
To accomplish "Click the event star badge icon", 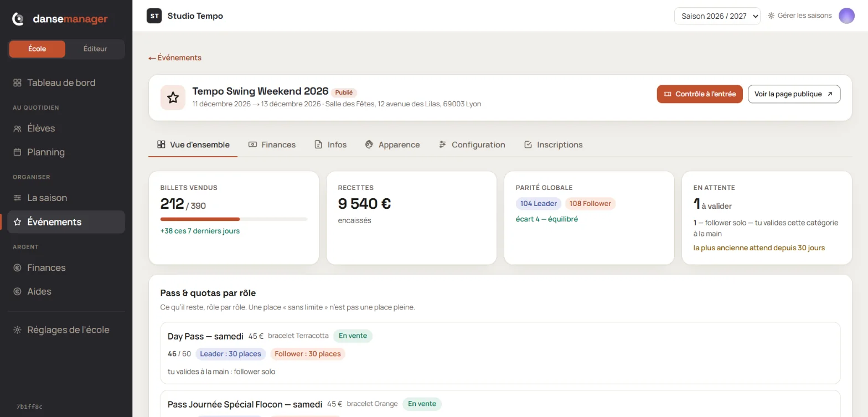I will click(x=173, y=97).
